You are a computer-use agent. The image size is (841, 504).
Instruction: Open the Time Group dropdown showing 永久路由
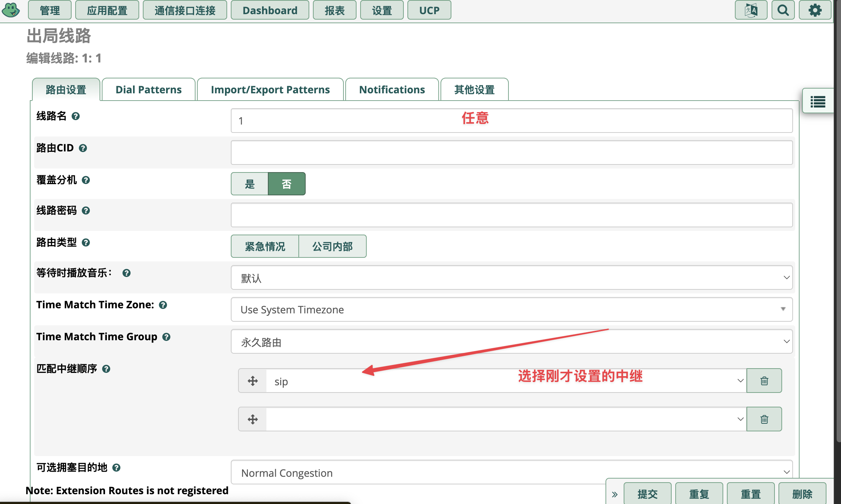pos(512,342)
